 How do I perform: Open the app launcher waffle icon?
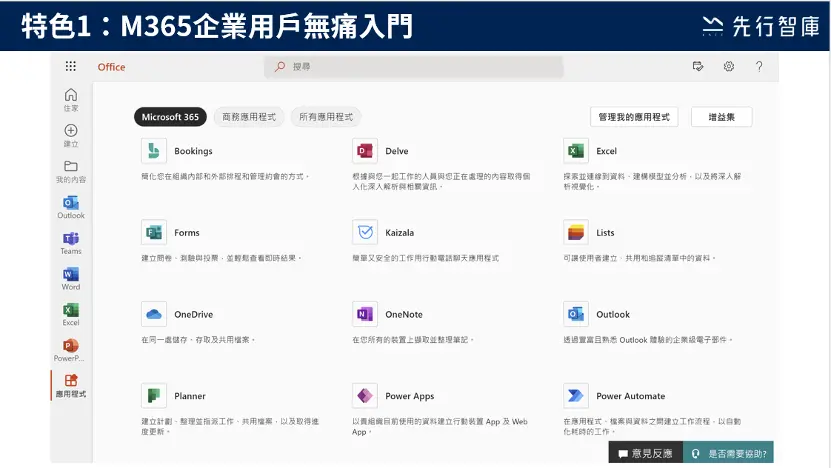pos(71,66)
